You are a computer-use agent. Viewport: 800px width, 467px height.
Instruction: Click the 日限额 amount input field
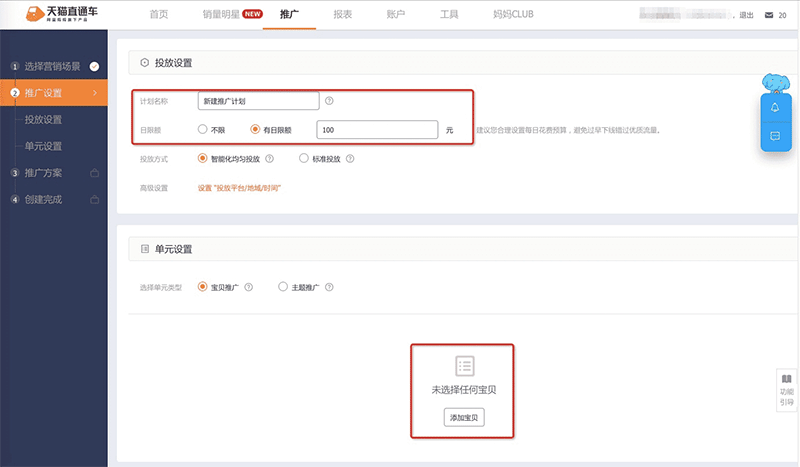(x=377, y=130)
